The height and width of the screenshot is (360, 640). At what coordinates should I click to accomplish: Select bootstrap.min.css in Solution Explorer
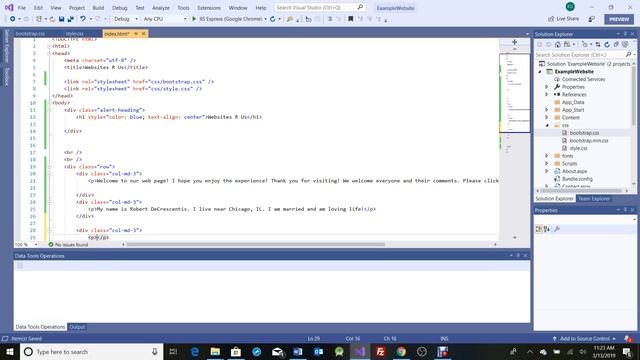(x=589, y=140)
